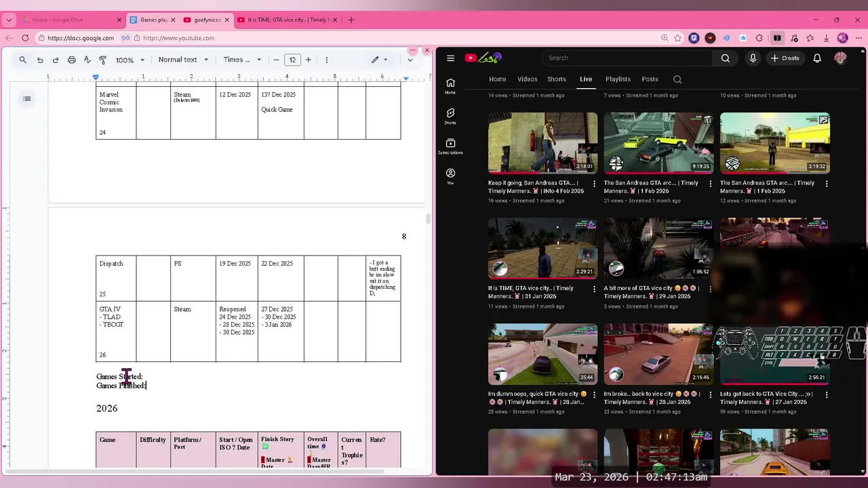Open browser downloads arrow icon
The width and height of the screenshot is (868, 488).
[826, 38]
